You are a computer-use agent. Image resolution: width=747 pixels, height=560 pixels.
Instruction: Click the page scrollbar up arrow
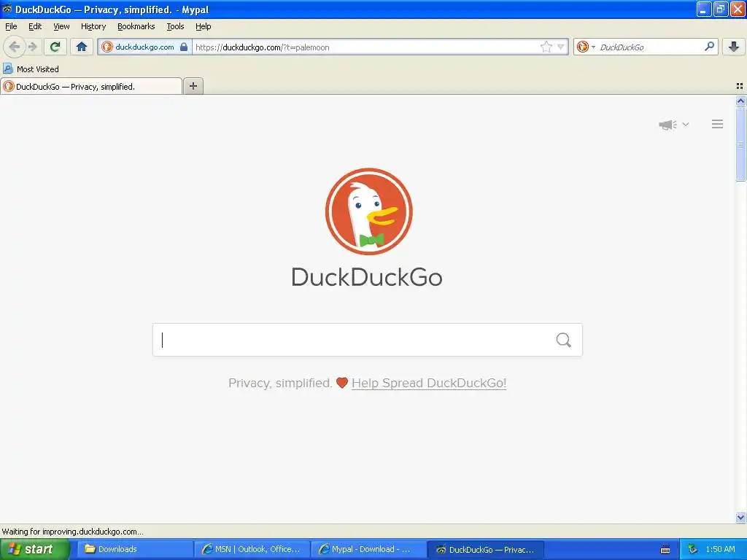740,101
